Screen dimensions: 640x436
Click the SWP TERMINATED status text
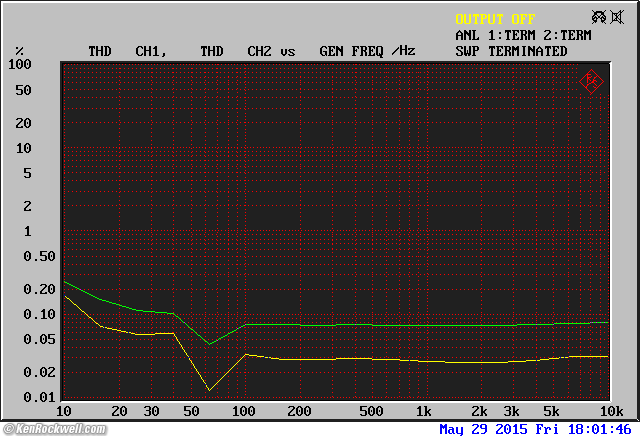[511, 51]
